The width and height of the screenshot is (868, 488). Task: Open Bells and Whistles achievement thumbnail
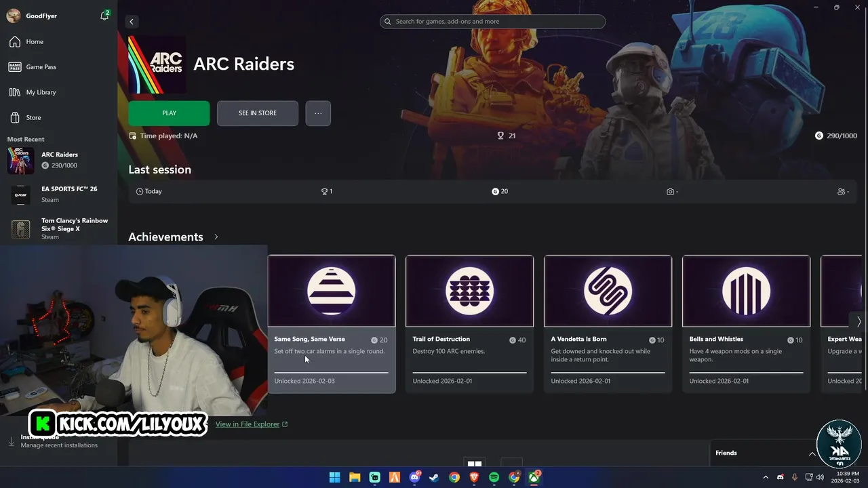point(747,291)
